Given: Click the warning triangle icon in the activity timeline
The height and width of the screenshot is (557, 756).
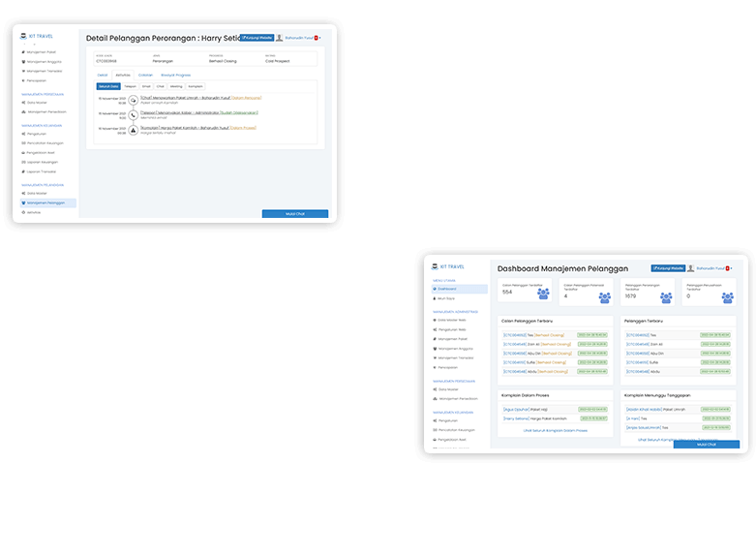Looking at the screenshot, I should tap(133, 129).
